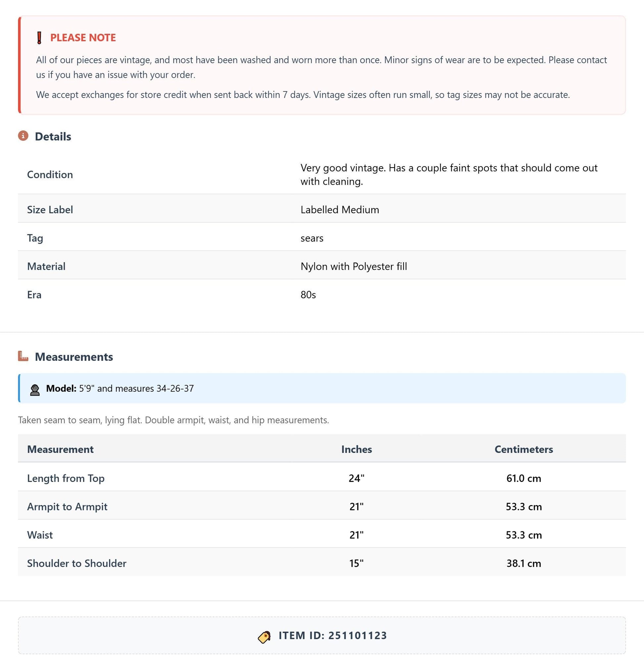Click the red exclamation mark icon

(39, 38)
